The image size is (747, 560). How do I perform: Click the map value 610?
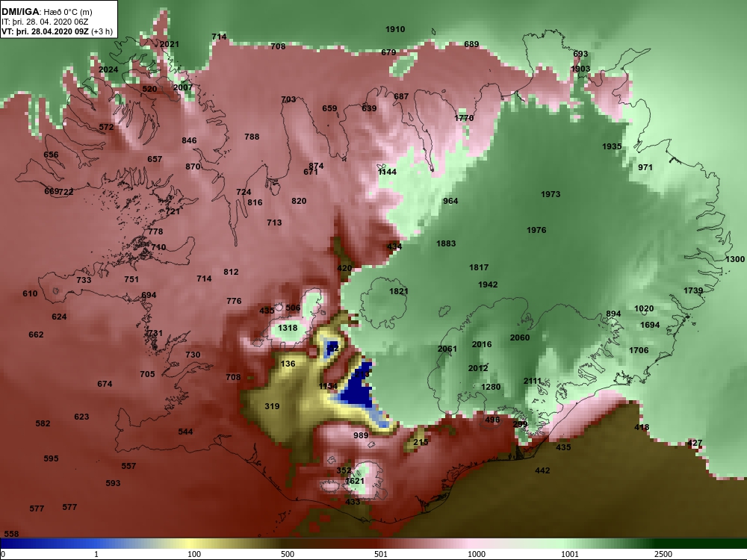coord(30,293)
